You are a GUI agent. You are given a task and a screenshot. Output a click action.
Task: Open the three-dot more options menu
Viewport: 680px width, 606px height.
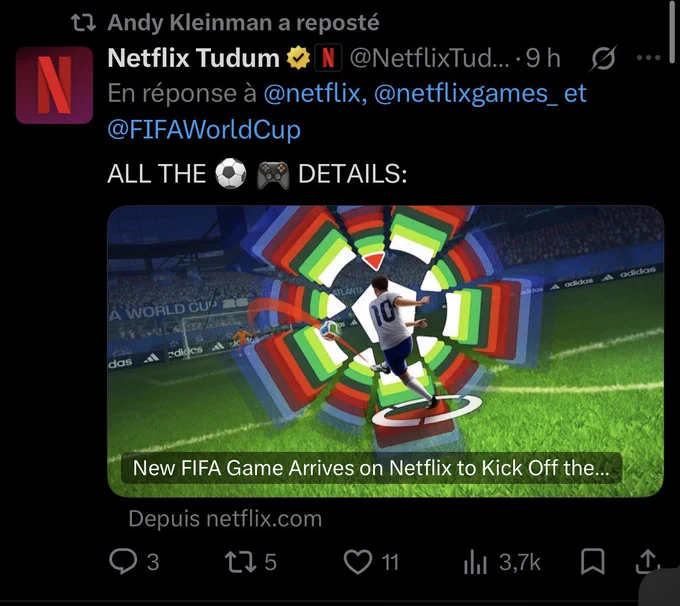tap(648, 58)
